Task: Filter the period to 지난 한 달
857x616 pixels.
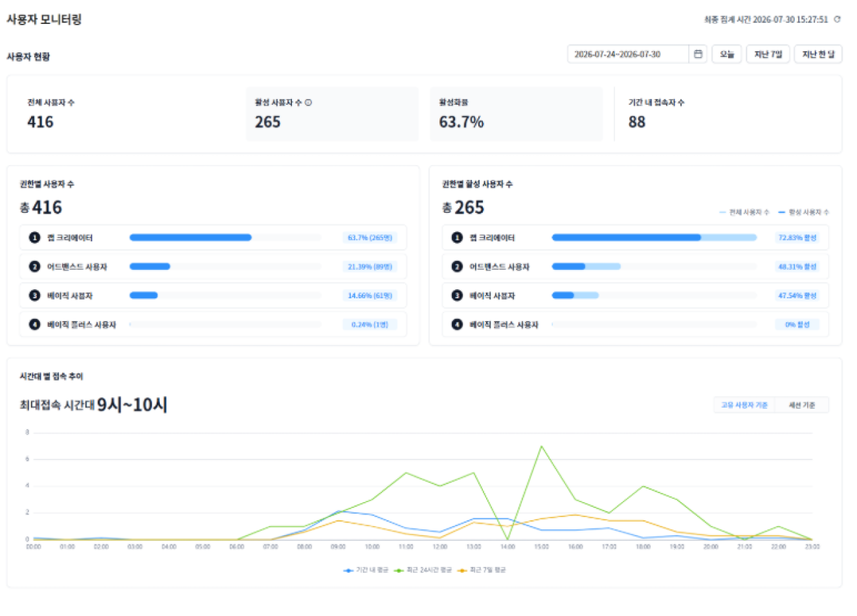Action: coord(818,54)
